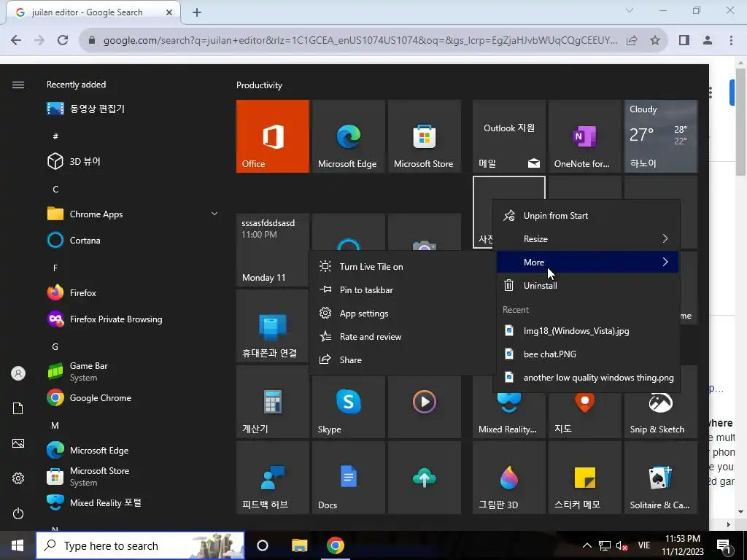Image resolution: width=747 pixels, height=560 pixels.
Task: Click the muted volume tray icon
Action: 622,545
